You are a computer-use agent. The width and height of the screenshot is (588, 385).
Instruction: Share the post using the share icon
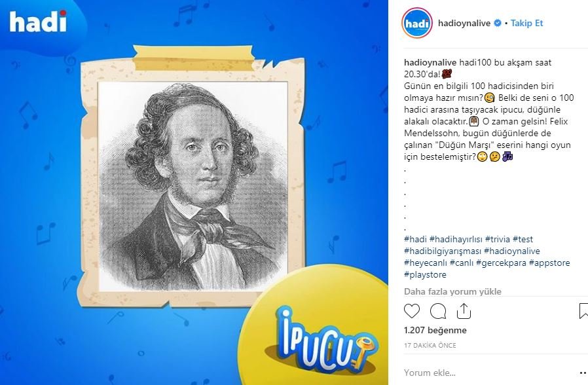[464, 311]
